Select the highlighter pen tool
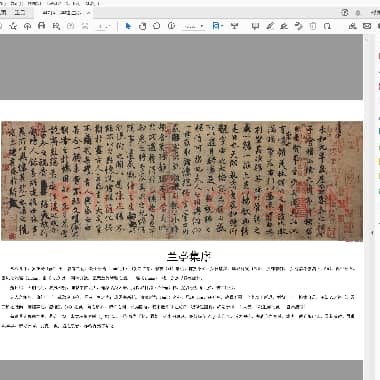 tap(270, 26)
